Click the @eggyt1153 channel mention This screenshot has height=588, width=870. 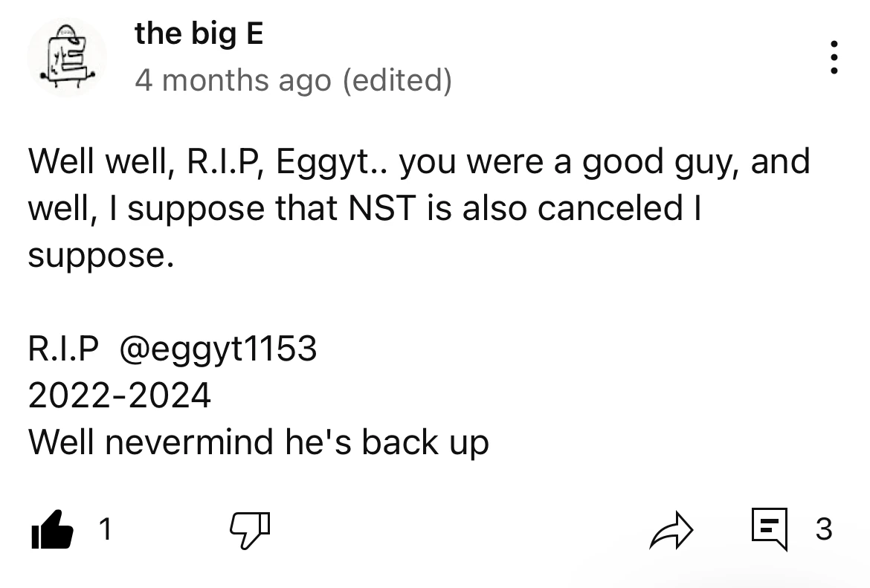(x=218, y=349)
